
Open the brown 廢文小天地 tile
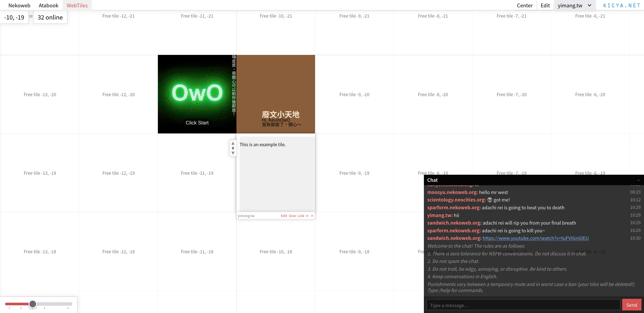pyautogui.click(x=275, y=94)
